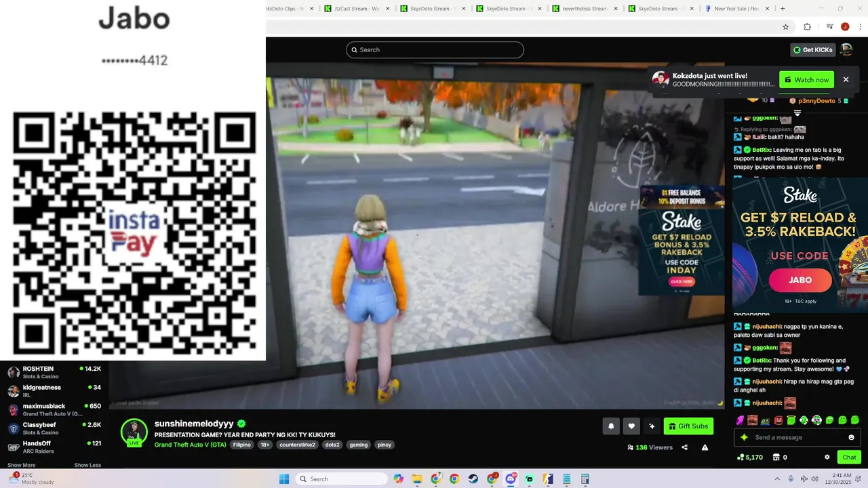Open HandsOff channel in sidebar
Viewport: 868px width, 488px height.
[54, 447]
